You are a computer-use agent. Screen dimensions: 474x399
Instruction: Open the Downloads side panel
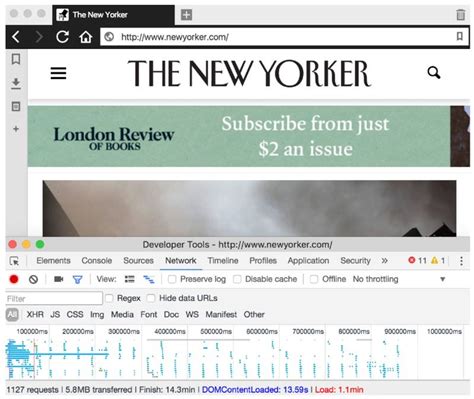click(x=16, y=83)
